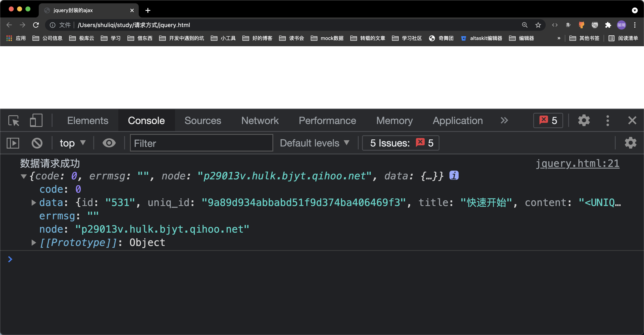Screen dimensions: 644x335
Task: Click the 数据请求成功 log message
Action: [x=50, y=164]
